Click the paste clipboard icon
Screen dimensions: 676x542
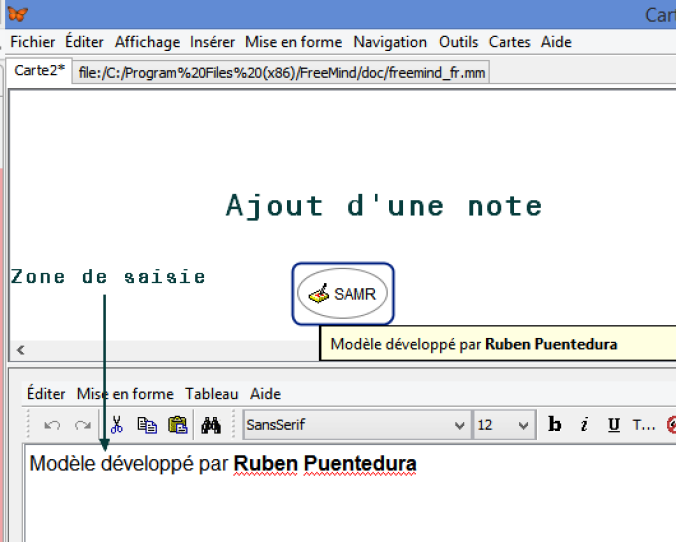click(178, 425)
